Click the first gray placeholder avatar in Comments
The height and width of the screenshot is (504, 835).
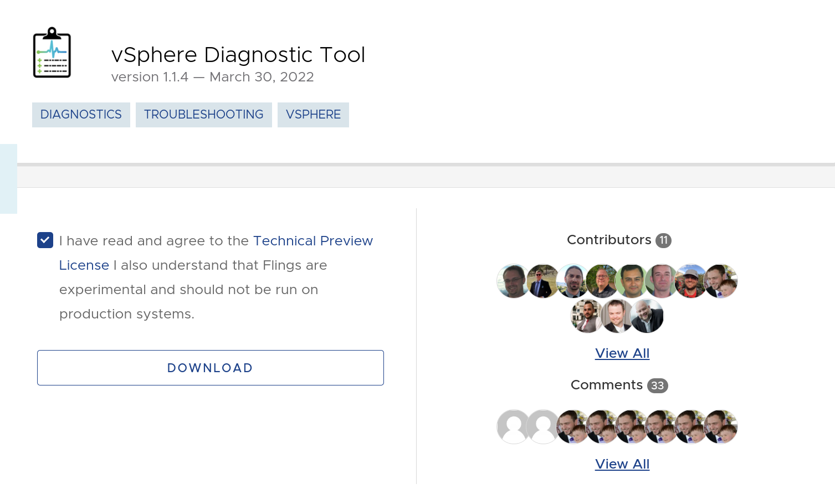[513, 427]
